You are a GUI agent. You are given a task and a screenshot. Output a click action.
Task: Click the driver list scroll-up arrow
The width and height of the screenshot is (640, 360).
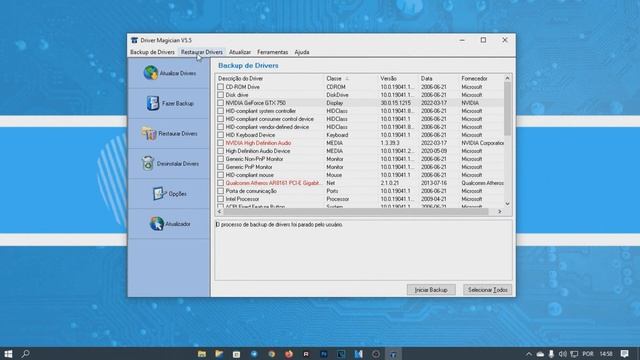(x=507, y=78)
